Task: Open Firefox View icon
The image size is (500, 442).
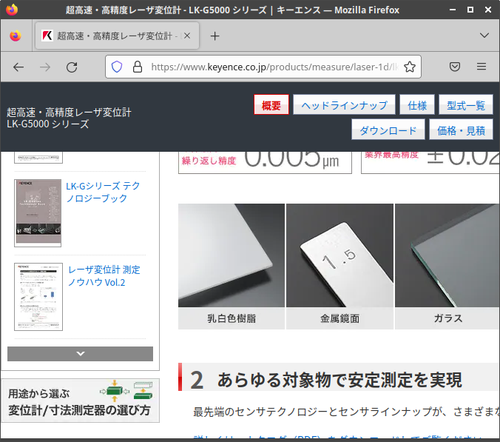Action: coord(15,36)
